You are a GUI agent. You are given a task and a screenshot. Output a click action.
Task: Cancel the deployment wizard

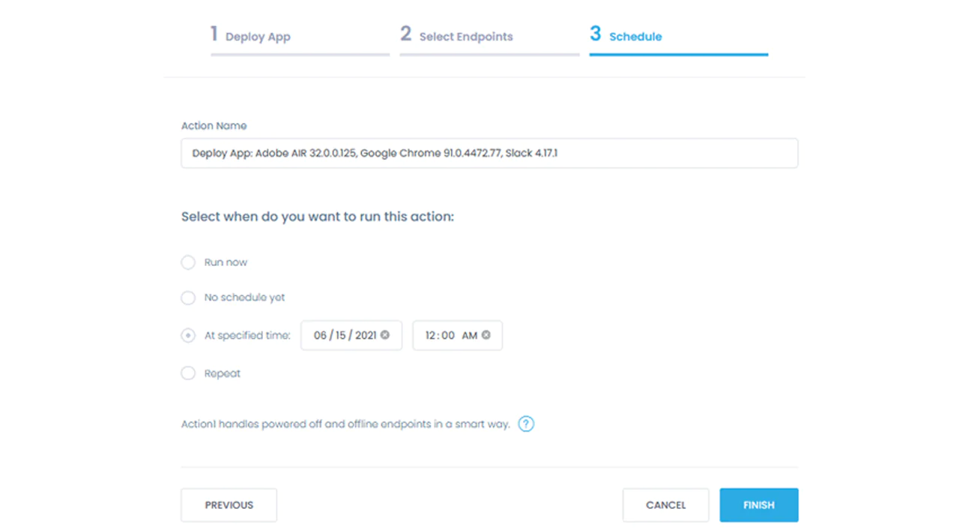tap(665, 504)
